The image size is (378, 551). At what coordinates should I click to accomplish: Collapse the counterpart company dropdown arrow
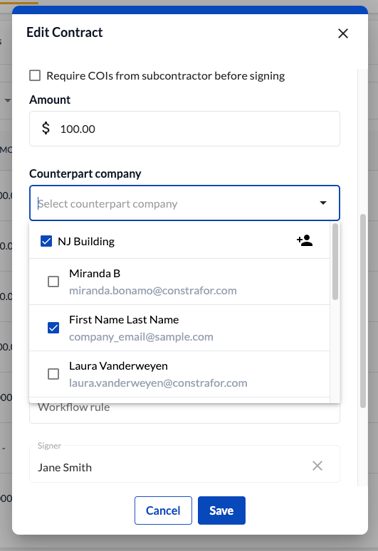point(323,203)
